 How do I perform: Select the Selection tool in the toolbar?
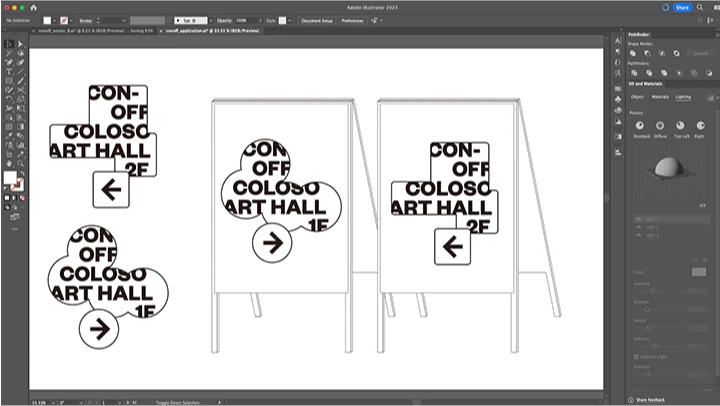tap(8, 43)
